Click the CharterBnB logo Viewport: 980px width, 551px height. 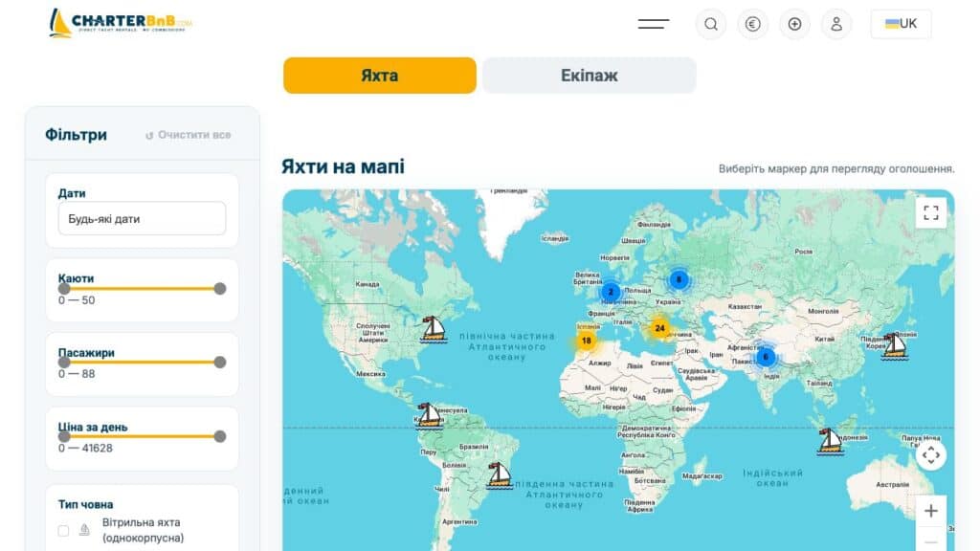click(121, 23)
